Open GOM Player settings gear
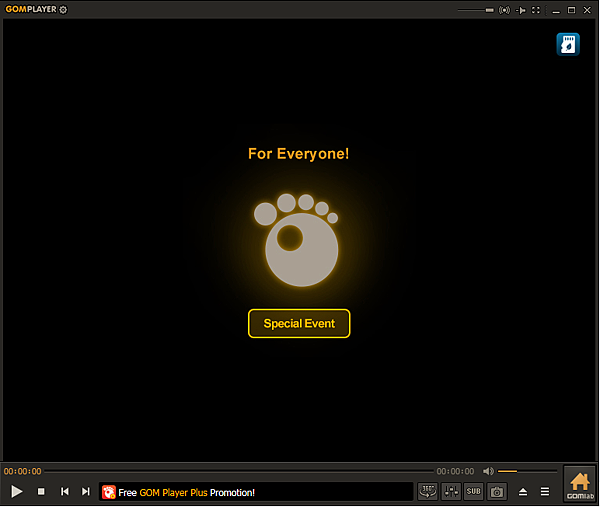Viewport: 600px width, 507px height. pyautogui.click(x=64, y=10)
